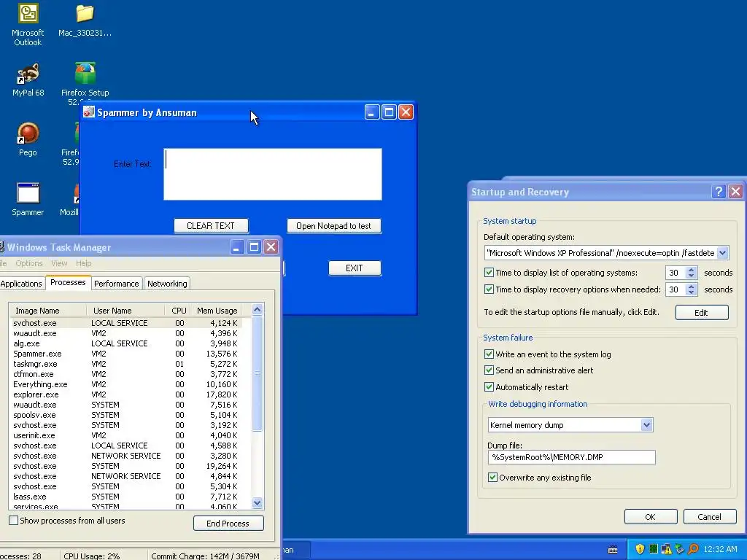Switch to the Applications tab
This screenshot has height=560, width=747.
tap(21, 284)
